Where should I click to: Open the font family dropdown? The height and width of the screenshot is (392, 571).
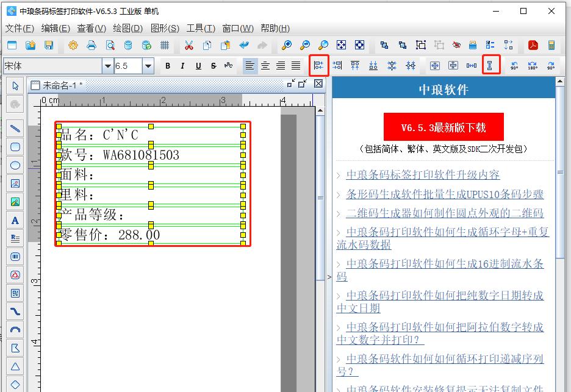107,65
